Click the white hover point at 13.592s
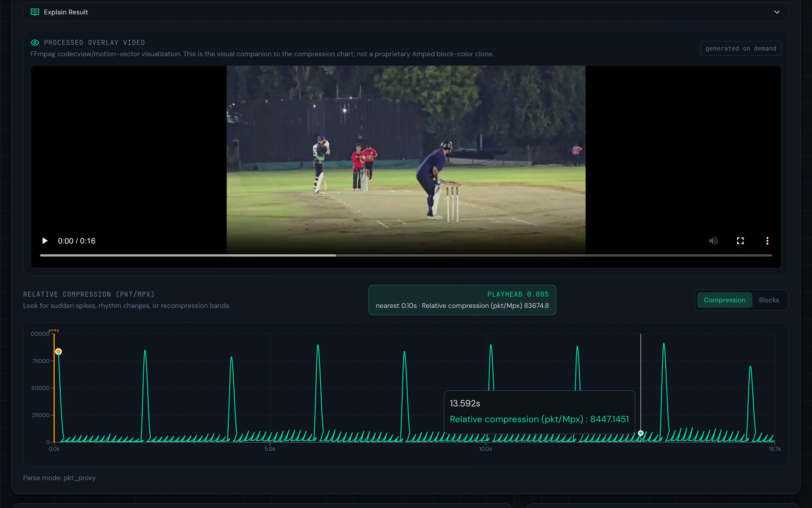This screenshot has height=508, width=812. [641, 433]
